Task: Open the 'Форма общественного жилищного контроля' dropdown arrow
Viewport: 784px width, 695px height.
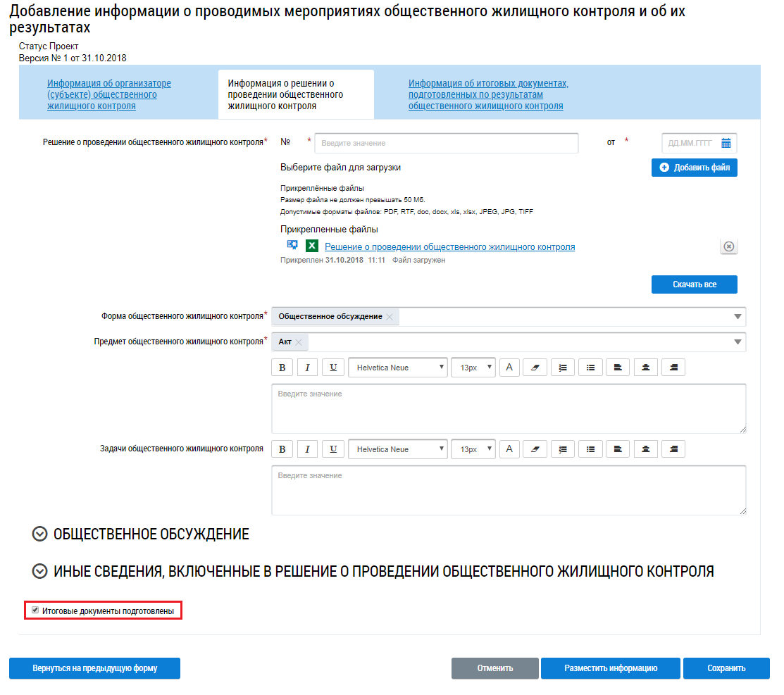Action: pos(738,316)
